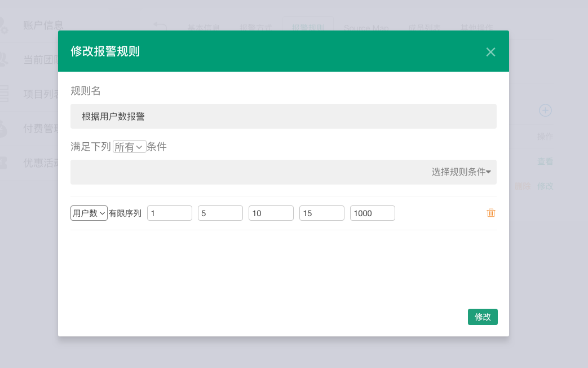
Task: Submit with the green 修改 button
Action: coord(483,317)
